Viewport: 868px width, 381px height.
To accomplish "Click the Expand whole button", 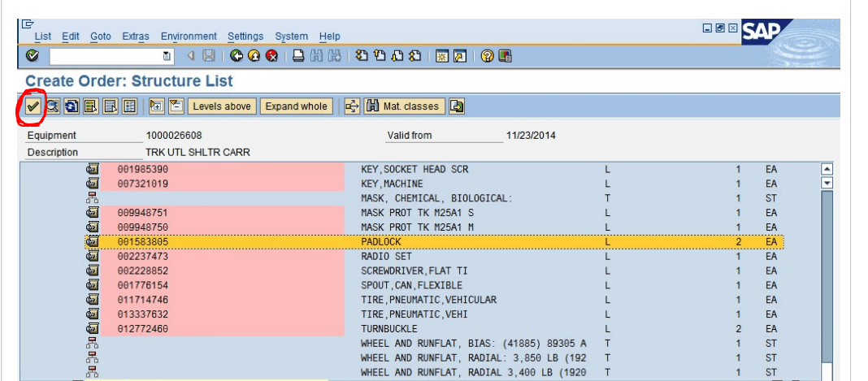I will [x=296, y=106].
